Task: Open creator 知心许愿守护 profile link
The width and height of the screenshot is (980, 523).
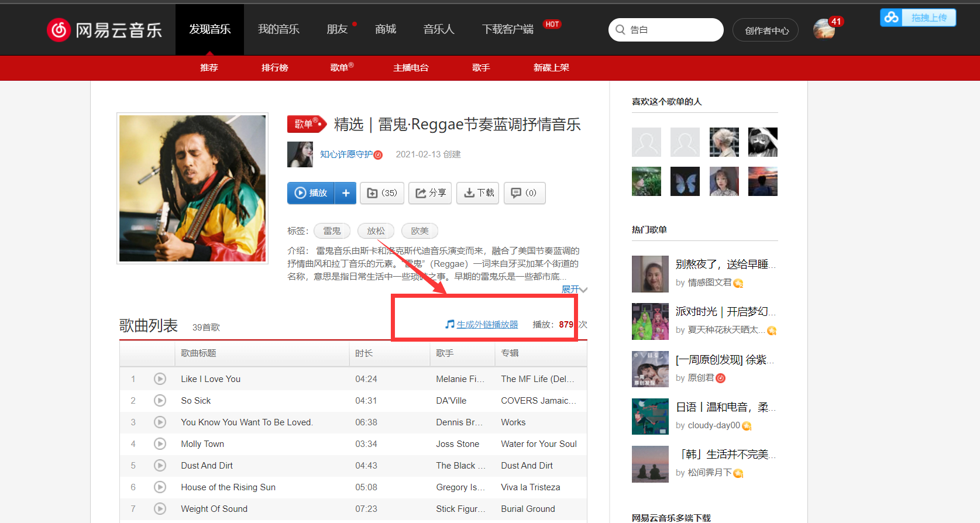Action: click(346, 154)
